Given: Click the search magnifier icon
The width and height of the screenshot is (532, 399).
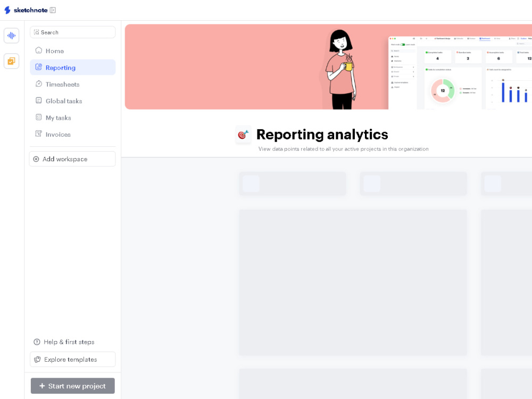Looking at the screenshot, I should click(37, 32).
